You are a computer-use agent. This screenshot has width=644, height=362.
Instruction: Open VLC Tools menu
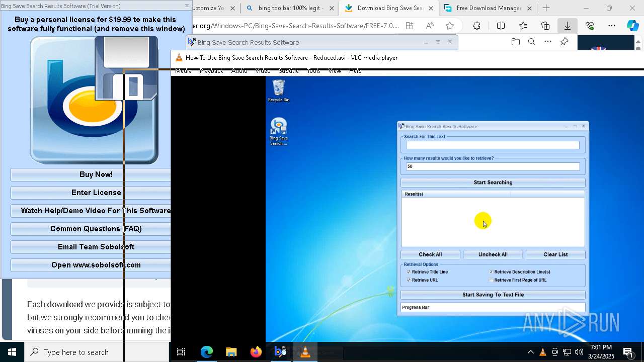313,71
